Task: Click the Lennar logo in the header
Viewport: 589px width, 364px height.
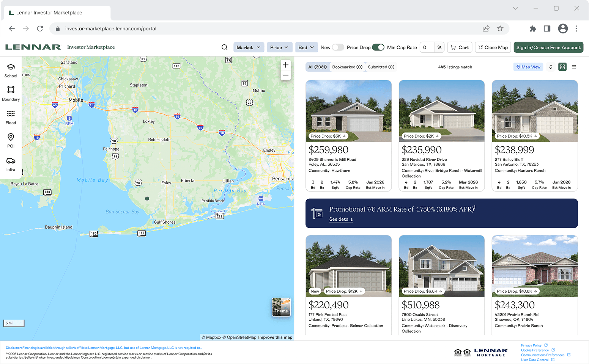Action: coord(33,47)
